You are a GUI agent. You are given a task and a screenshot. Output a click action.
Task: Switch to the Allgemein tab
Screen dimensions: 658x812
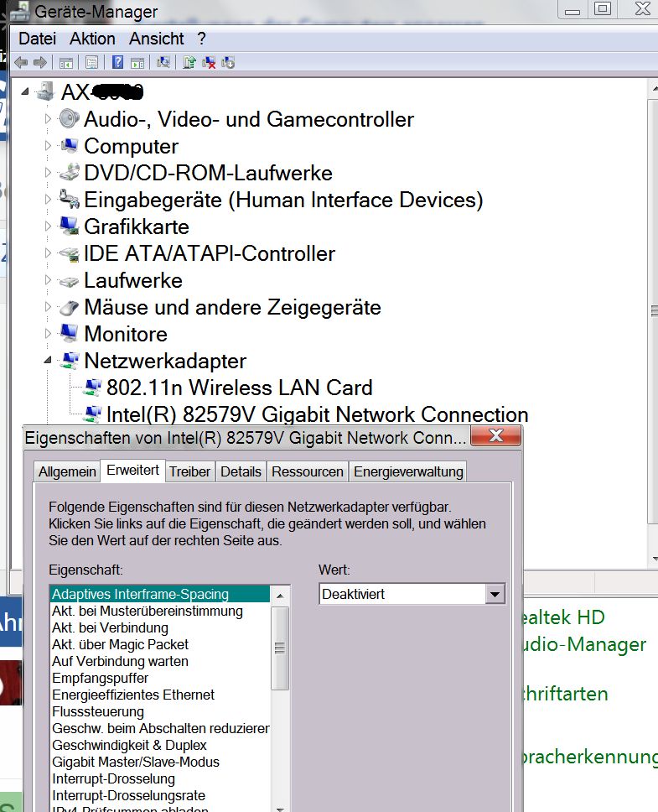pyautogui.click(x=67, y=471)
